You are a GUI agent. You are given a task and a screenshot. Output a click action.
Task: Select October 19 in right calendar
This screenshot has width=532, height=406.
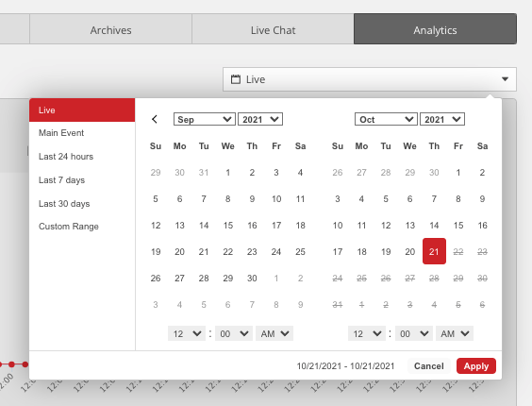click(x=386, y=251)
